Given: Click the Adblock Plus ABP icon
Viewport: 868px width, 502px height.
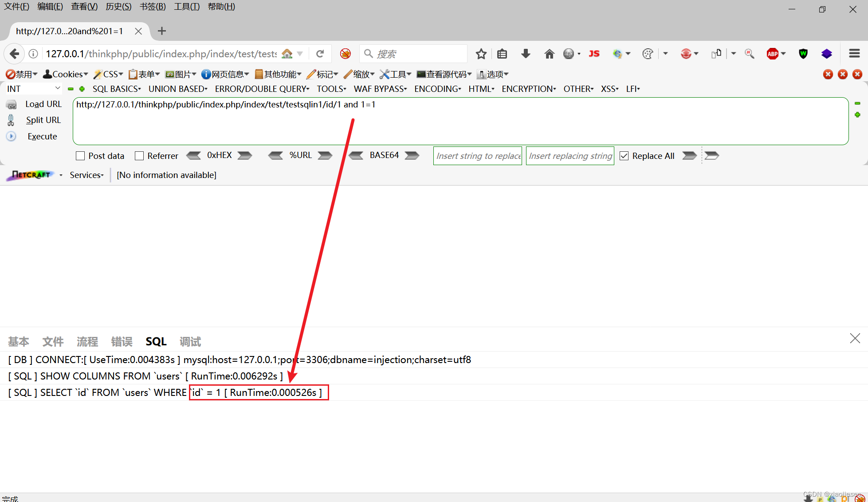Looking at the screenshot, I should (x=772, y=54).
